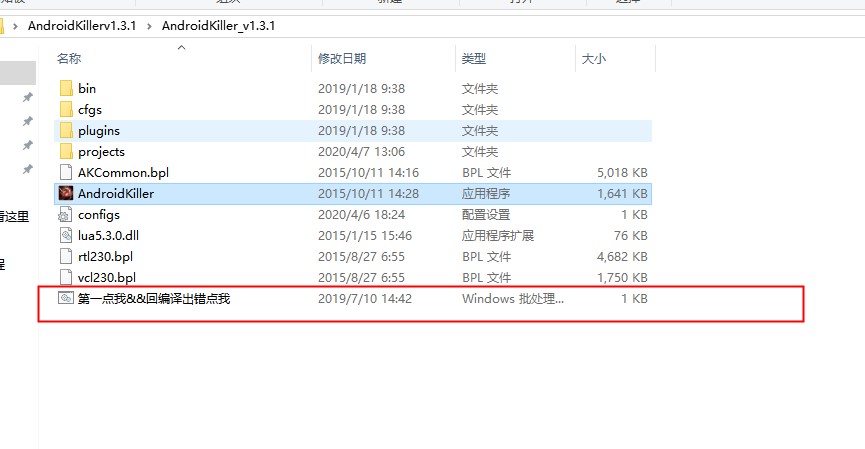Click the 4,682 KB size of rtl230.bpl
Screen dimensions: 865x449
coord(622,256)
